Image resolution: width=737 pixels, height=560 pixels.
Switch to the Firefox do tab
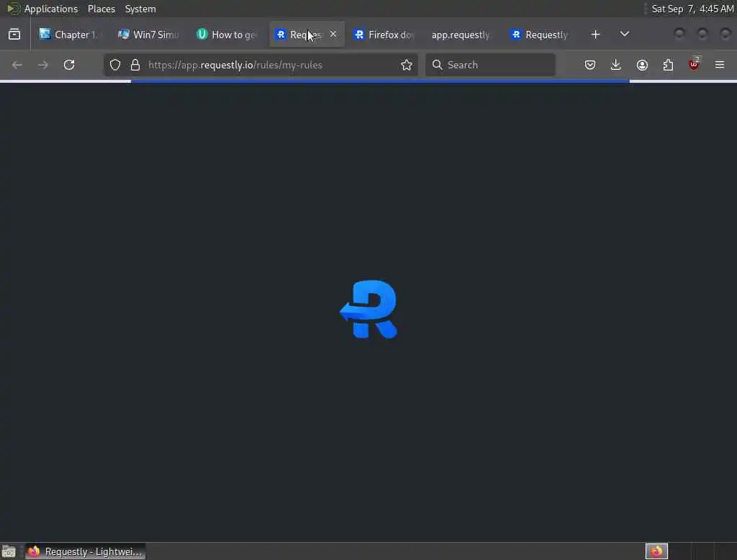pyautogui.click(x=384, y=35)
